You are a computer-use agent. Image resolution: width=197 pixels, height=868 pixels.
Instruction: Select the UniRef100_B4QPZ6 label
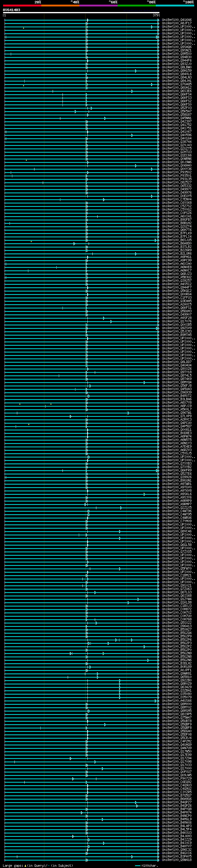coord(177,806)
